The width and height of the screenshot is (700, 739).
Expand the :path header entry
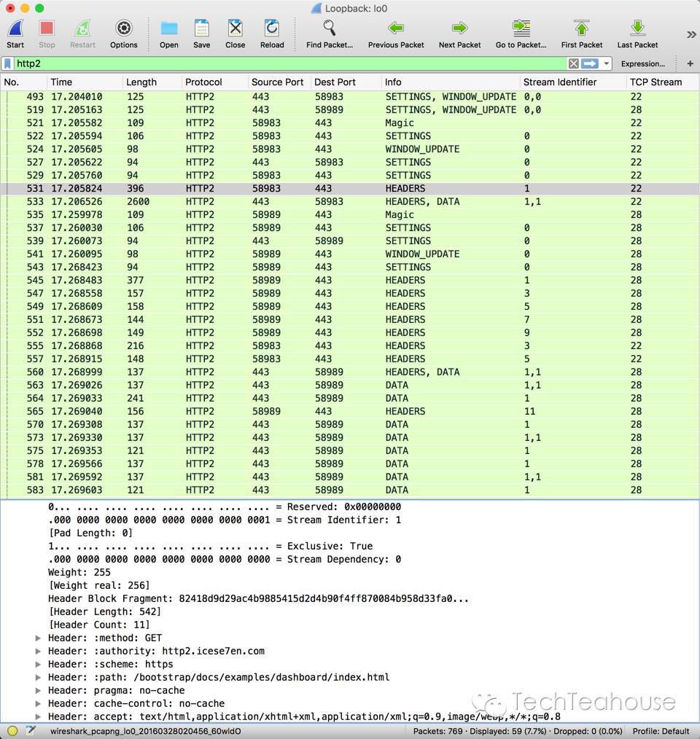pyautogui.click(x=39, y=677)
